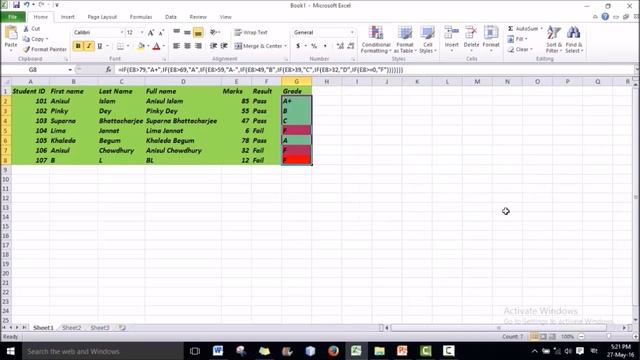This screenshot has height=360, width=640.
Task: Apply the Percent Style format
Action: coord(314,46)
